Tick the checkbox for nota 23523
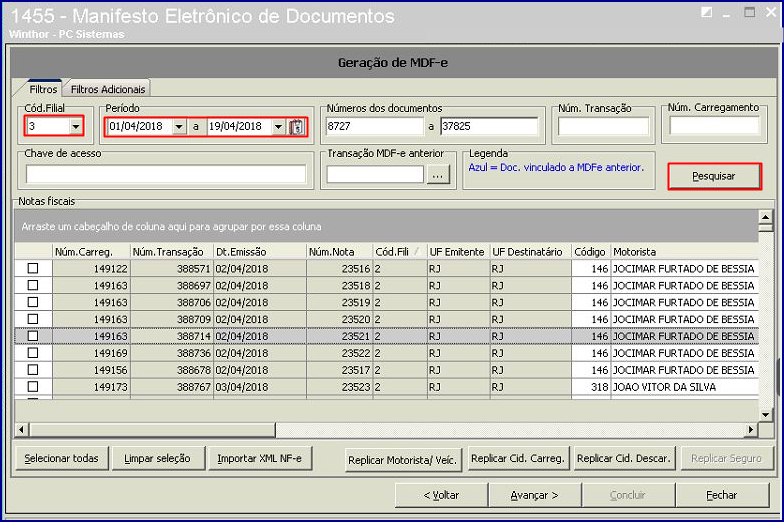This screenshot has height=522, width=784. click(33, 386)
